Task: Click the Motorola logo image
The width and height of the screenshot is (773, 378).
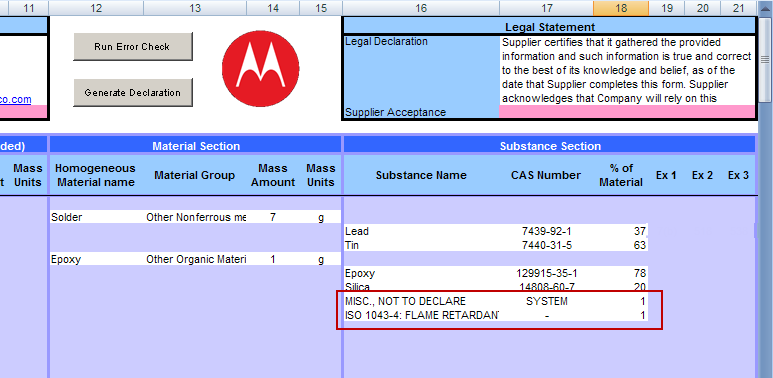Action: click(x=260, y=68)
